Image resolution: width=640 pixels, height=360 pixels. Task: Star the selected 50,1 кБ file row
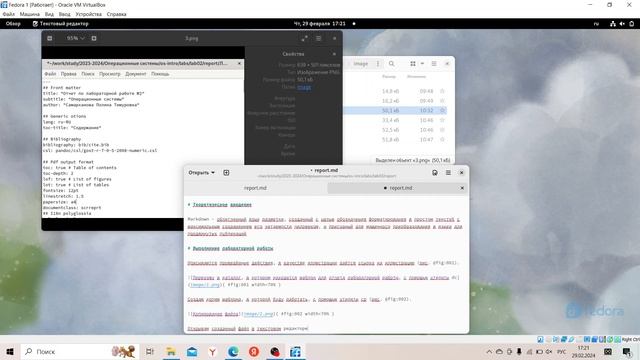pyautogui.click(x=442, y=111)
